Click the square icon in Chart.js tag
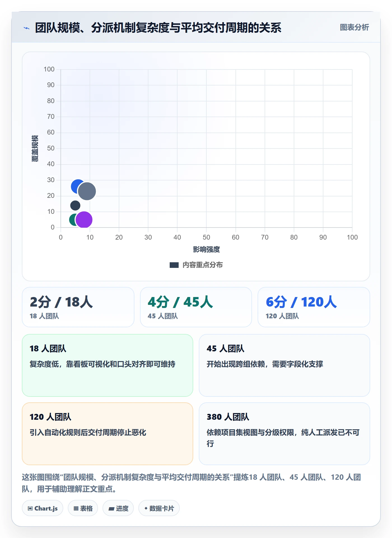The height and width of the screenshot is (538, 392). point(30,508)
